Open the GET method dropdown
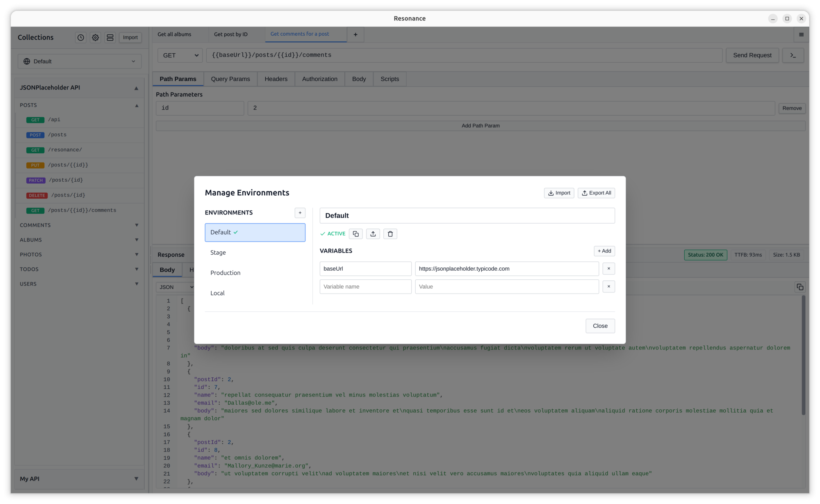Viewport: 820px width, 504px height. [180, 55]
